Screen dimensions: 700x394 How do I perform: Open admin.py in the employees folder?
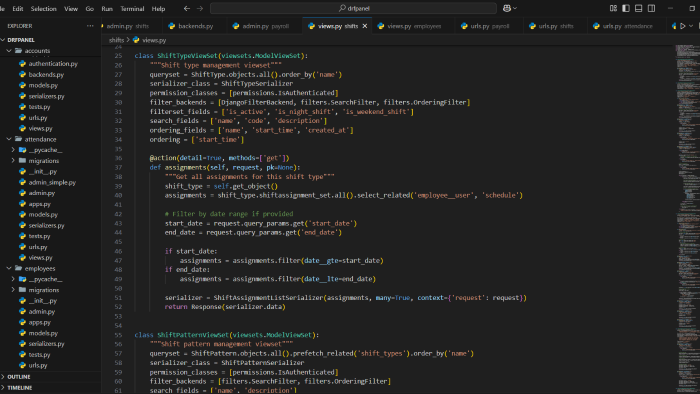point(50,311)
